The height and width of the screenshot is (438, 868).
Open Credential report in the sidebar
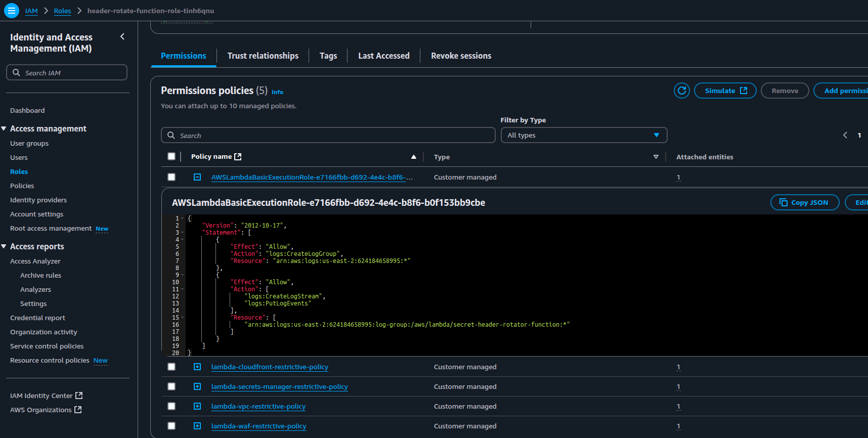coord(38,318)
